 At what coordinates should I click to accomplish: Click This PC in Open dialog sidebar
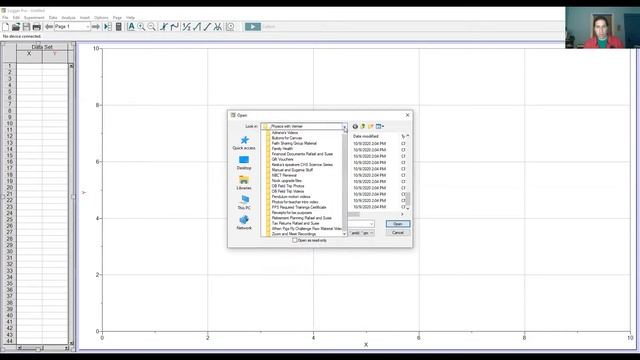244,203
